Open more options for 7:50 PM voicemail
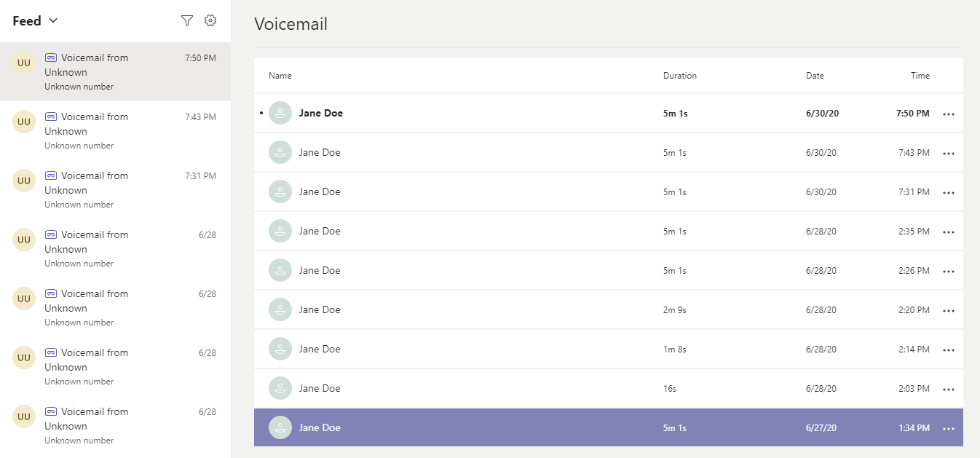This screenshot has height=458, width=980. coord(948,114)
